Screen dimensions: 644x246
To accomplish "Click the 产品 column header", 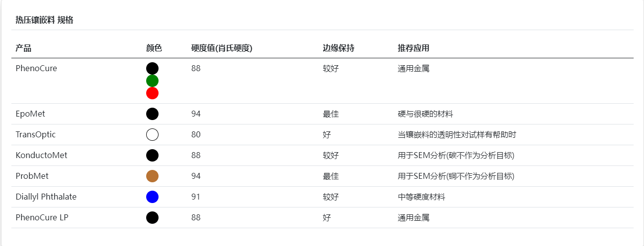I will point(23,48).
